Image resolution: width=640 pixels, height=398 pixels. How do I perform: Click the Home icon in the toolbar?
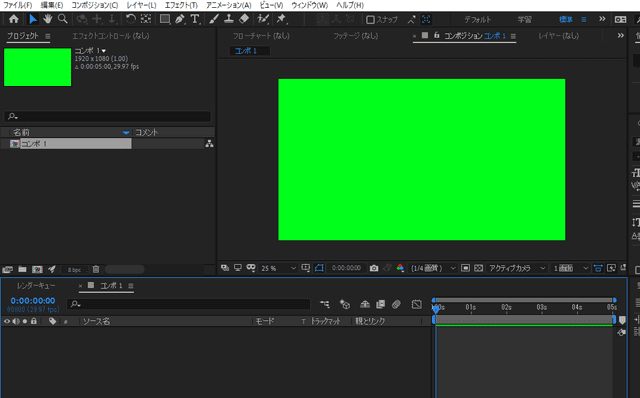(x=13, y=19)
